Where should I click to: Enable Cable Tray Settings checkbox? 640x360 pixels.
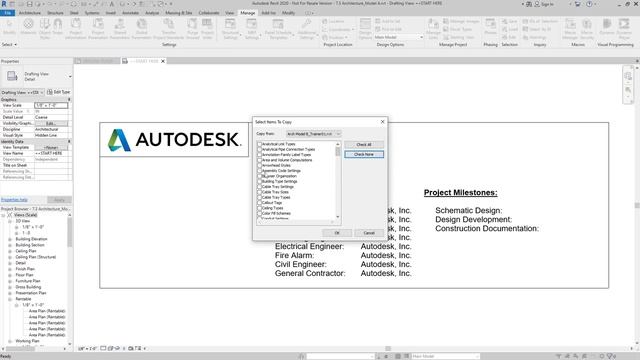[x=259, y=187]
